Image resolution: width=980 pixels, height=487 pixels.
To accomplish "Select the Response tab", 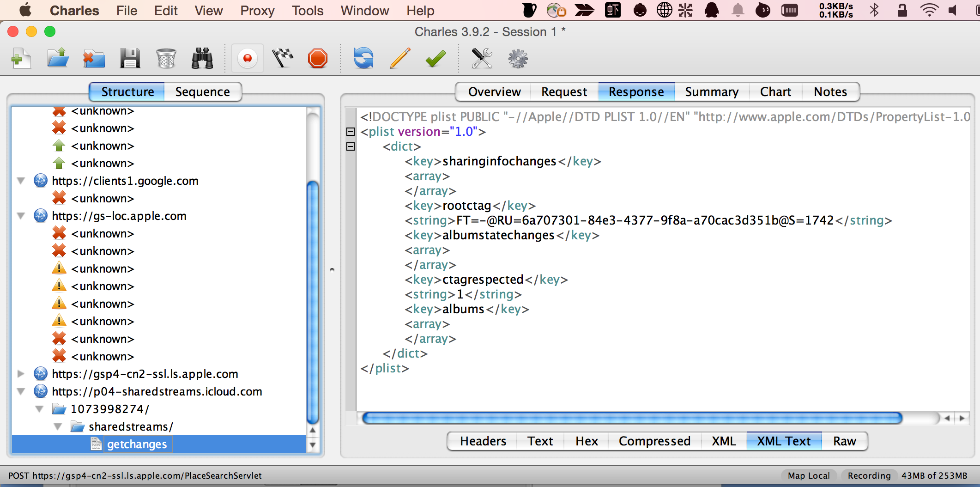I will tap(636, 92).
